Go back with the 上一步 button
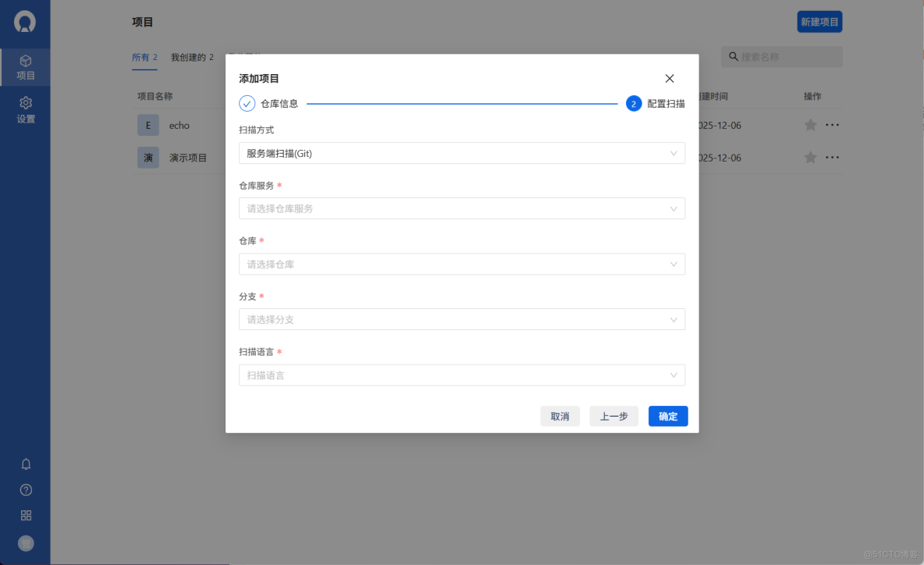 tap(613, 416)
